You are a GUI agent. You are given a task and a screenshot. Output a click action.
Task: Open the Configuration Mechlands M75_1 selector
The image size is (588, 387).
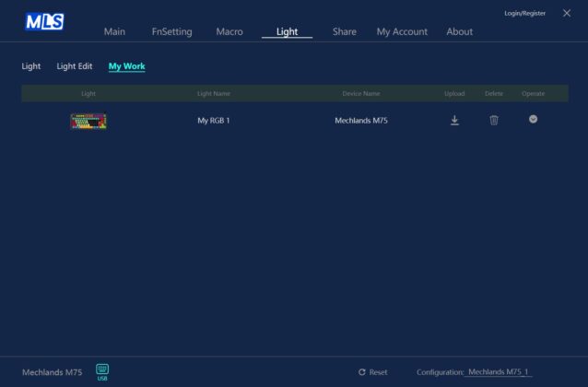click(498, 372)
